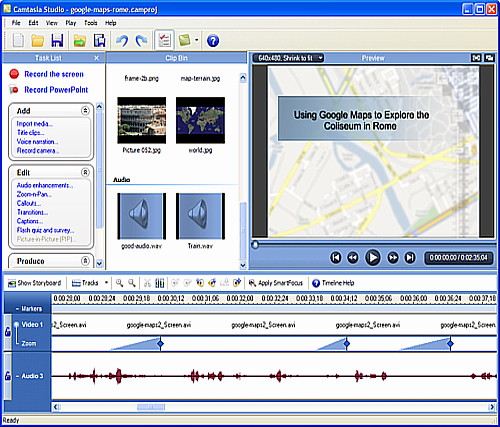Screen dimensions: 500x427
Task: Close the Task List panel
Action: coord(96,58)
